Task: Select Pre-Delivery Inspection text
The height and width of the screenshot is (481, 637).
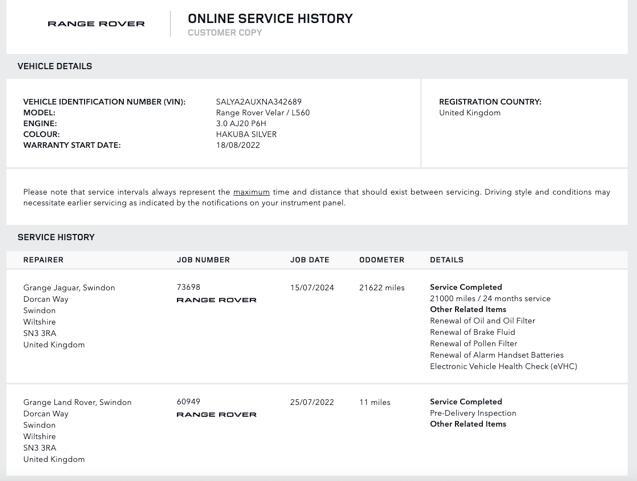Action: 473,413
